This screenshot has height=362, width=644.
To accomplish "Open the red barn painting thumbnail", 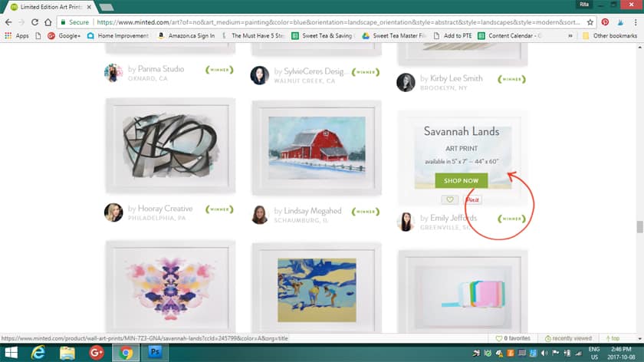I will [x=317, y=148].
